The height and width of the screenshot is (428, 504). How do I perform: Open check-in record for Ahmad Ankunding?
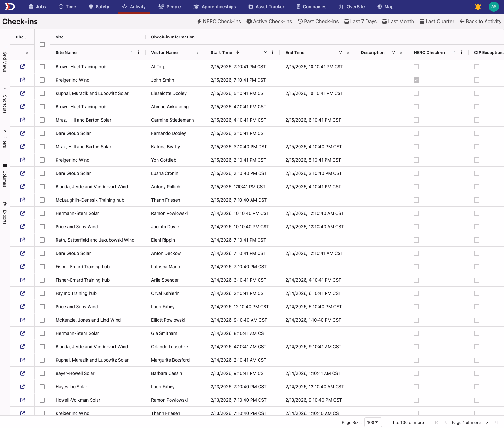23,107
